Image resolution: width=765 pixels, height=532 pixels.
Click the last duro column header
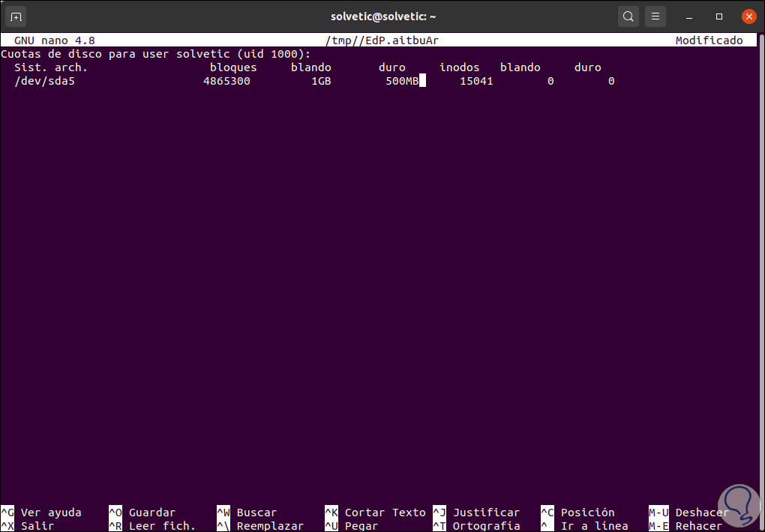[x=588, y=67]
